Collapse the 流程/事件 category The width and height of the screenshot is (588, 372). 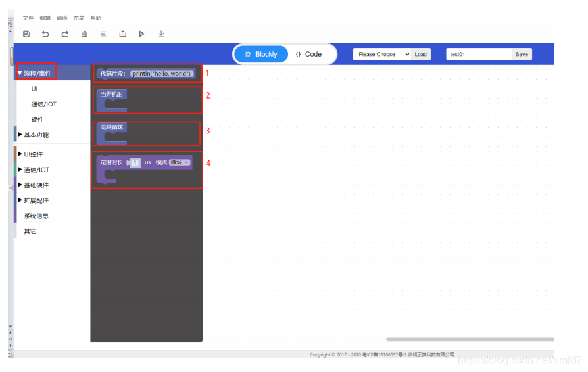(52, 73)
